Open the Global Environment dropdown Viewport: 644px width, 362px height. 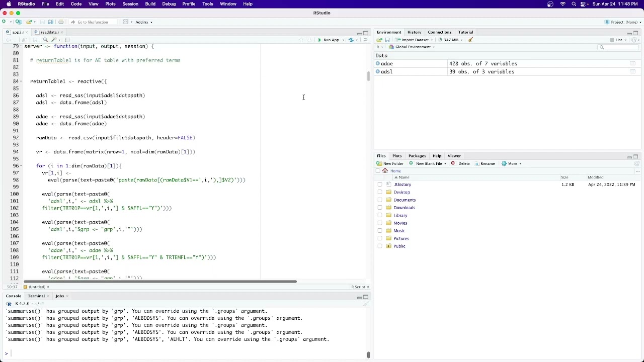pyautogui.click(x=412, y=47)
